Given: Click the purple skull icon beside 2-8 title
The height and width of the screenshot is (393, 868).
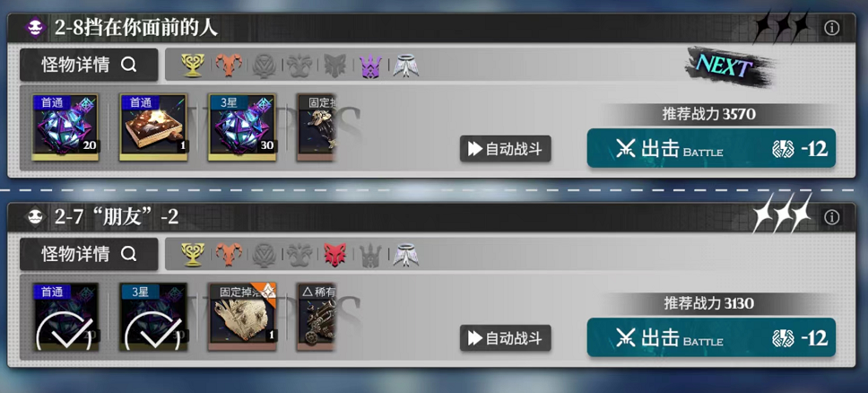Looking at the screenshot, I should point(36,28).
